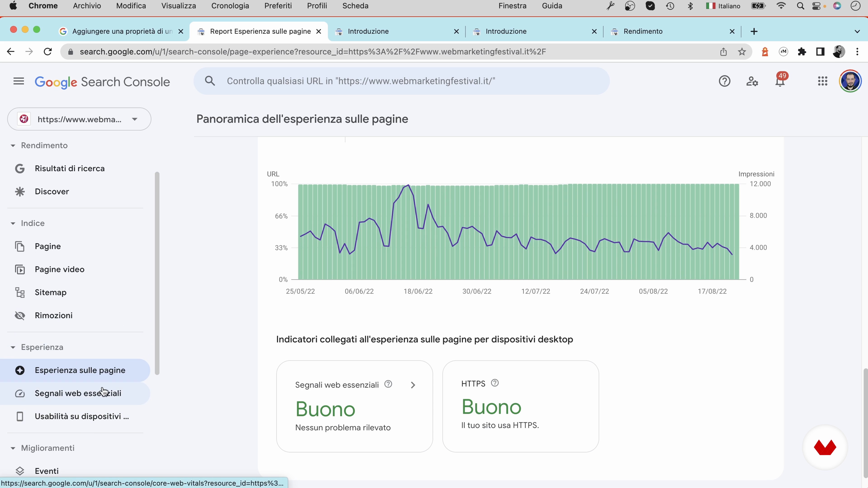This screenshot has height=488, width=868.
Task: Collapse the Esperienza section
Action: [13, 347]
